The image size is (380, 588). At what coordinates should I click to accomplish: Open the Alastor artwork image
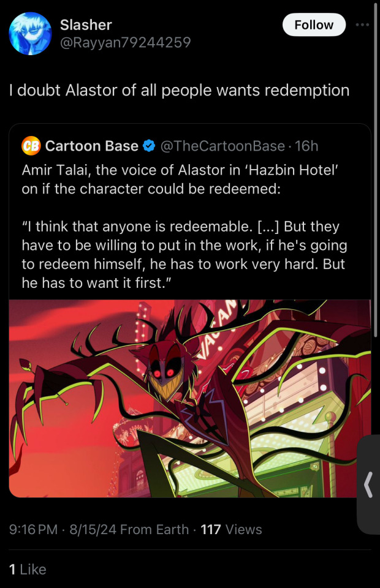[x=190, y=398]
